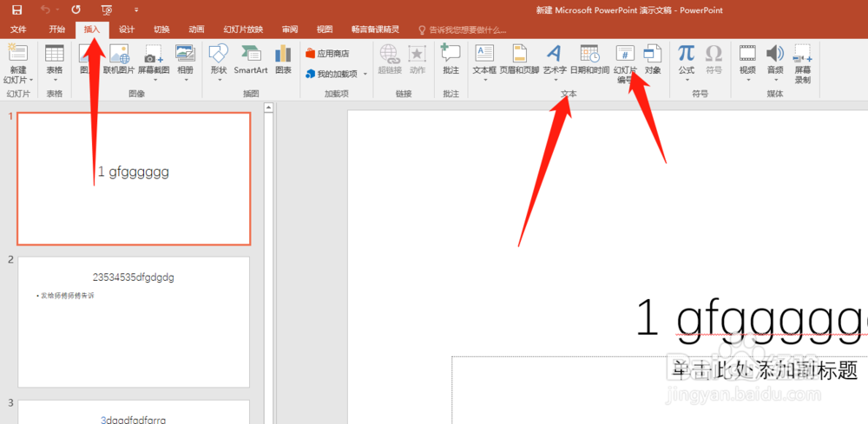Click the Undo arrow icon
The image size is (868, 424).
coord(45,10)
